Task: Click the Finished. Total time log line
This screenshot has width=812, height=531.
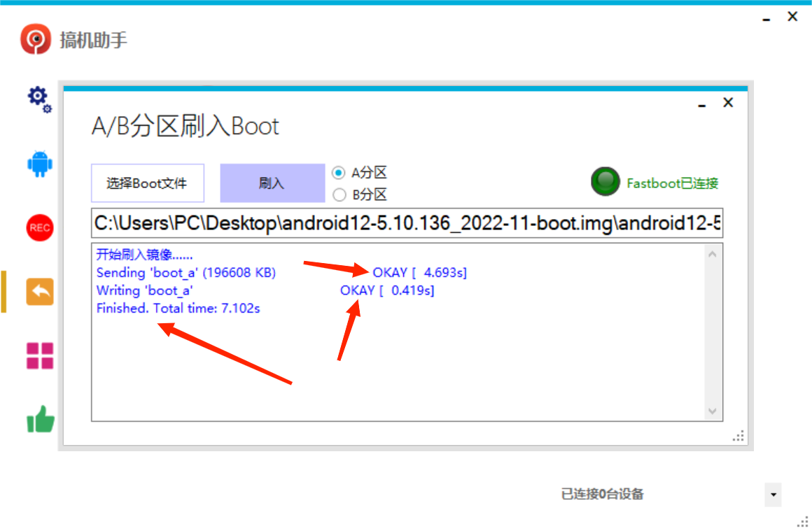Action: point(178,309)
